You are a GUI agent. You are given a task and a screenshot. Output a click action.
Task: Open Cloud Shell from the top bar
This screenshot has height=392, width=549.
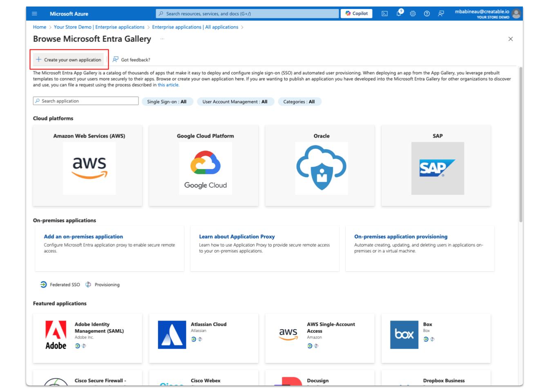tap(384, 14)
